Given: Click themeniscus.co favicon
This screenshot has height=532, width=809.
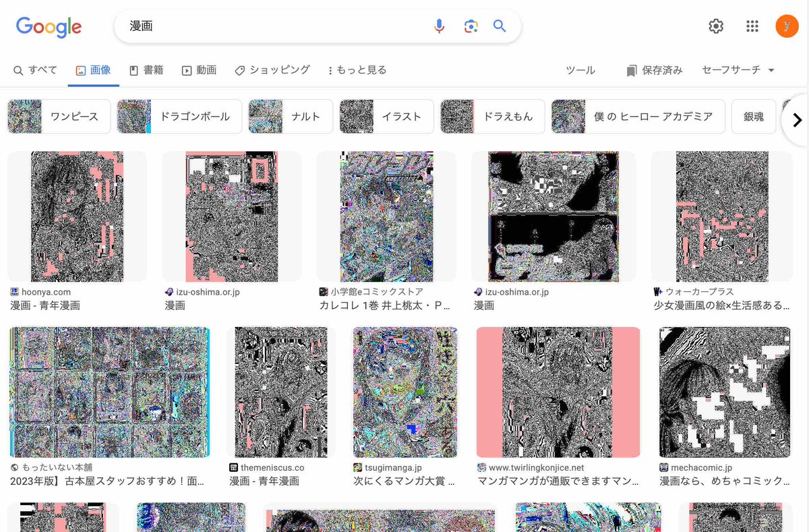Looking at the screenshot, I should point(233,467).
